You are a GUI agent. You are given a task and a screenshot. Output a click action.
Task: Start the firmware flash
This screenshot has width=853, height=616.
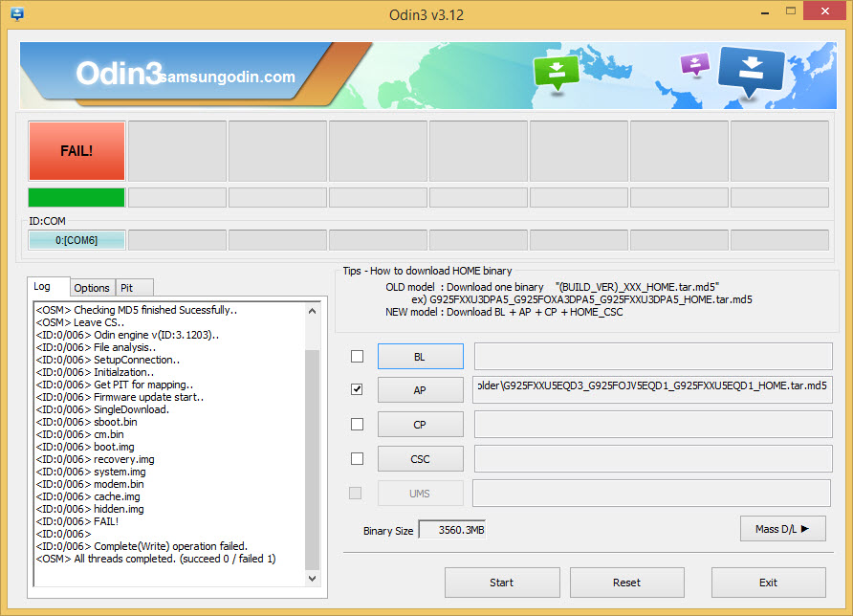pos(502,583)
